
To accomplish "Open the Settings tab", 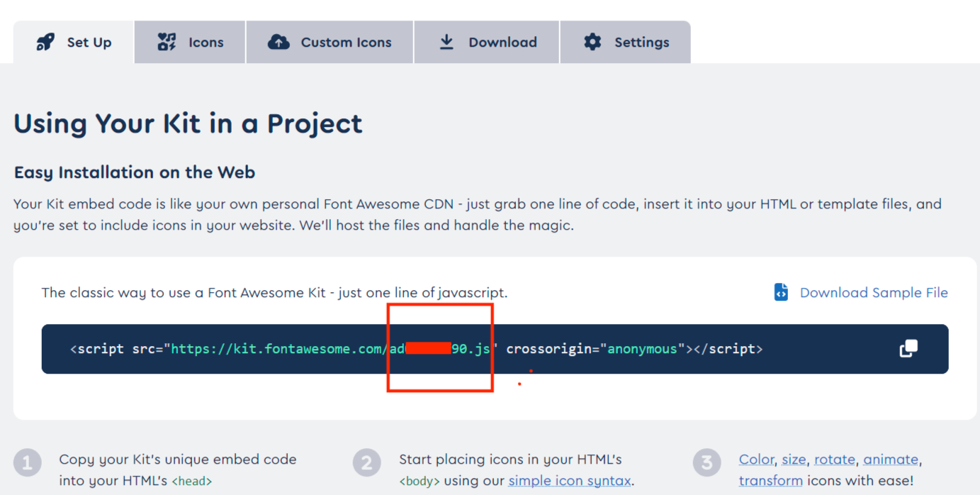I will click(625, 43).
